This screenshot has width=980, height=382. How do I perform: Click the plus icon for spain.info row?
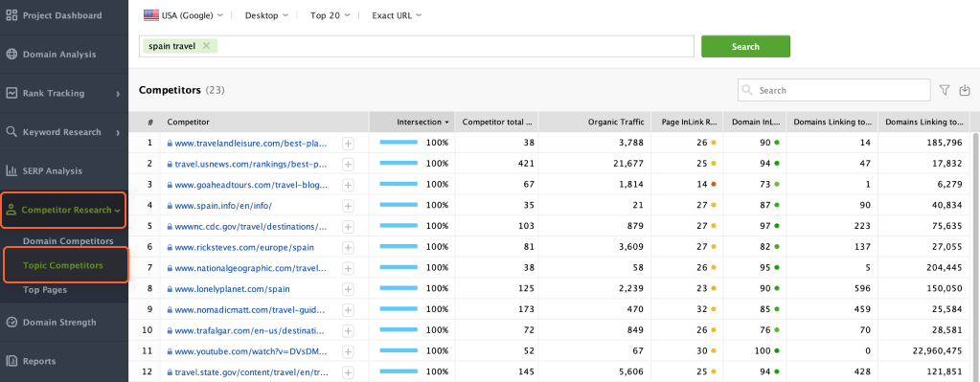348,205
